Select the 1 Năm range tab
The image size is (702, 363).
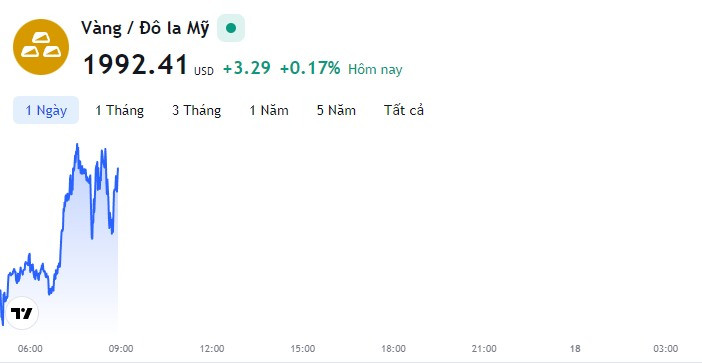tap(269, 110)
